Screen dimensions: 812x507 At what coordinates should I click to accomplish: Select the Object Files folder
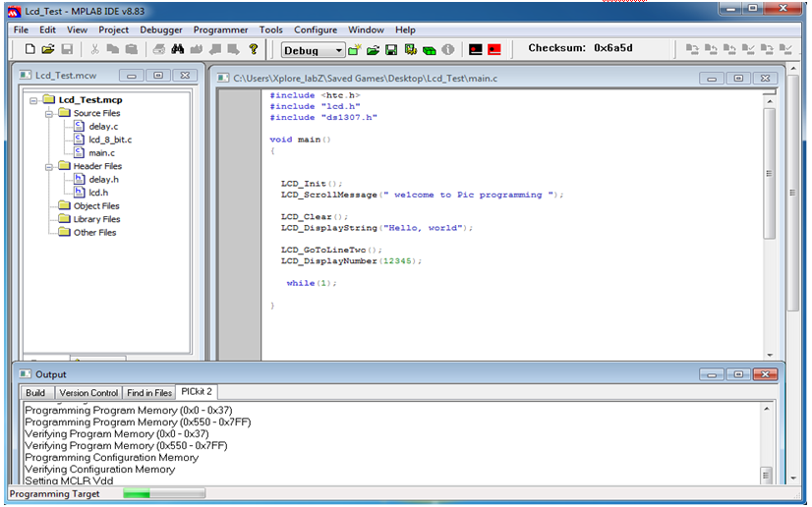pyautogui.click(x=96, y=206)
